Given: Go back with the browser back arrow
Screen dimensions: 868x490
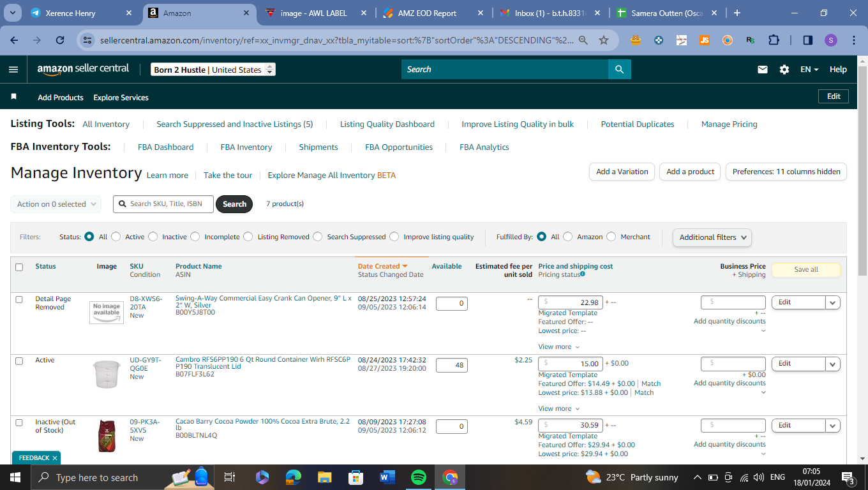Looking at the screenshot, I should (15, 40).
